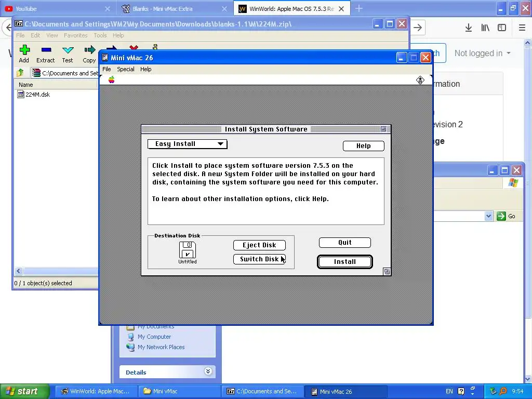The height and width of the screenshot is (399, 532).
Task: Open a new browser tab
Action: [358, 9]
